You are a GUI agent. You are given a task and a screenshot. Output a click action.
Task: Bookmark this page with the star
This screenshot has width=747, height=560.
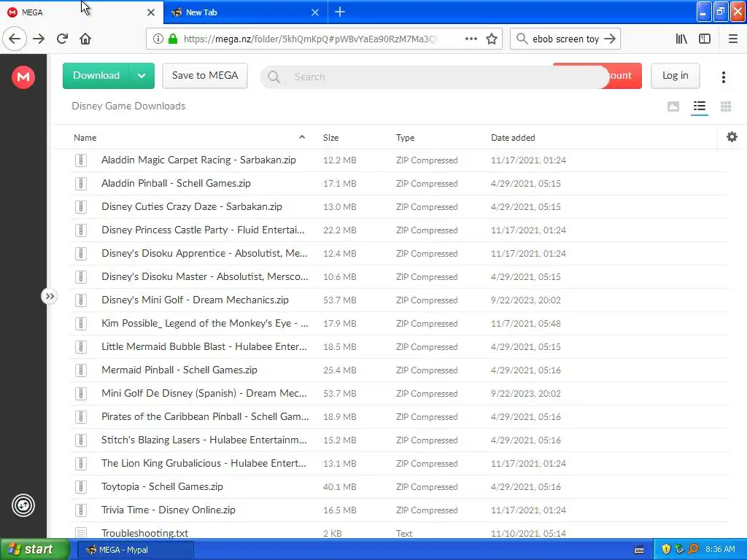(x=492, y=39)
